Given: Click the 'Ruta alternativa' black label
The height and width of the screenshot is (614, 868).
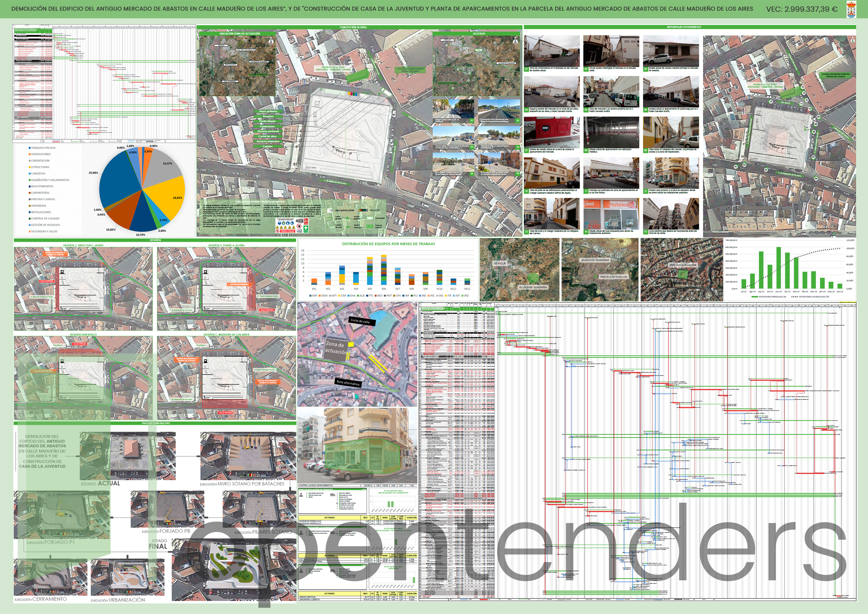Looking at the screenshot, I should [348, 383].
